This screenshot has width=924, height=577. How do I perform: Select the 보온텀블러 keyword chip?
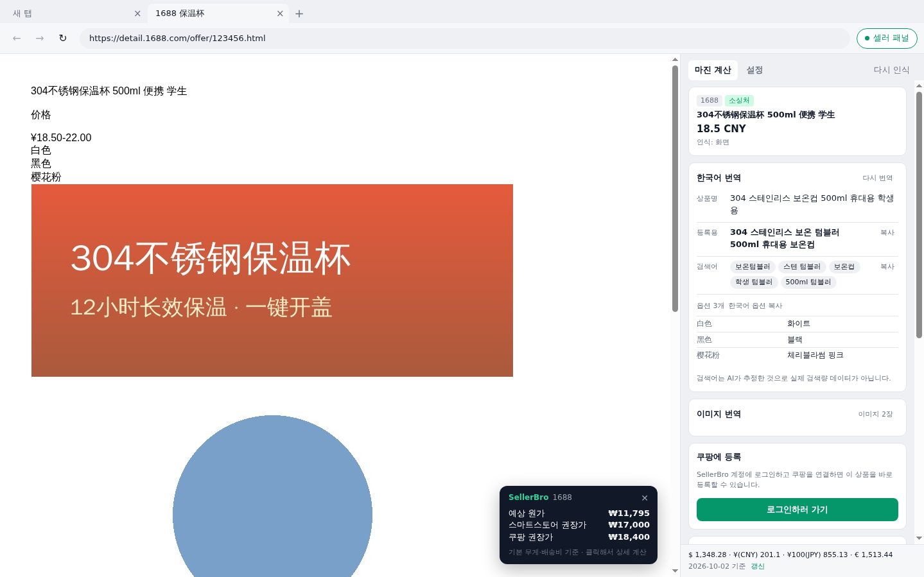click(x=753, y=267)
